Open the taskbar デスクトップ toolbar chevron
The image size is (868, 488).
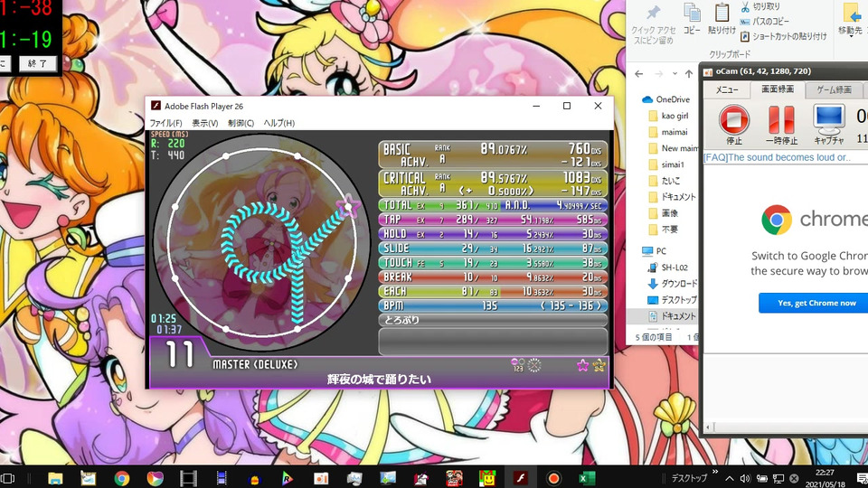pos(714,472)
